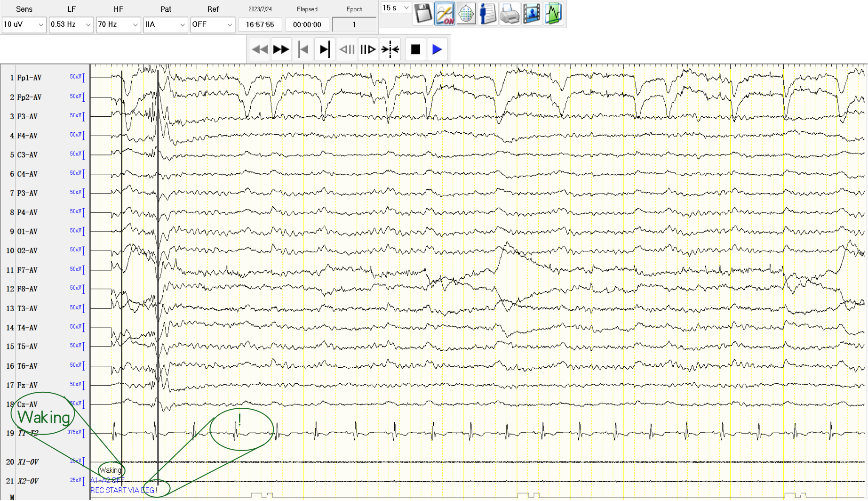Viewport: 868px width, 501px height.
Task: Click the stop recording square button
Action: [415, 48]
